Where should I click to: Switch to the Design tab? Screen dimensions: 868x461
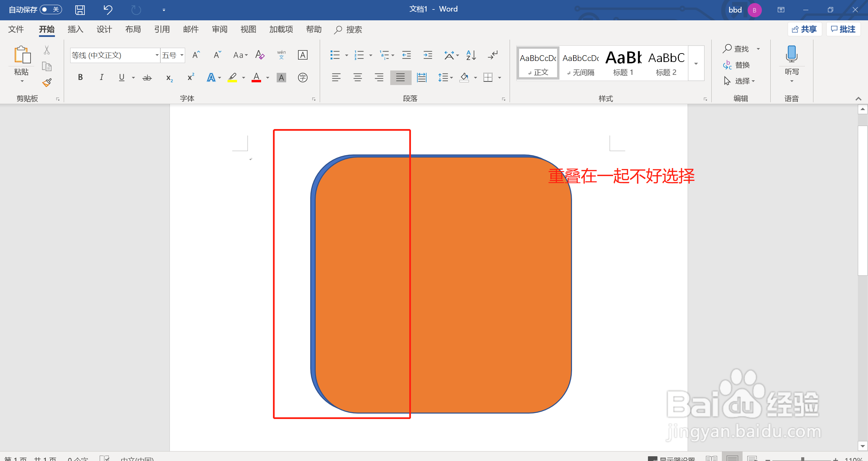tap(104, 29)
